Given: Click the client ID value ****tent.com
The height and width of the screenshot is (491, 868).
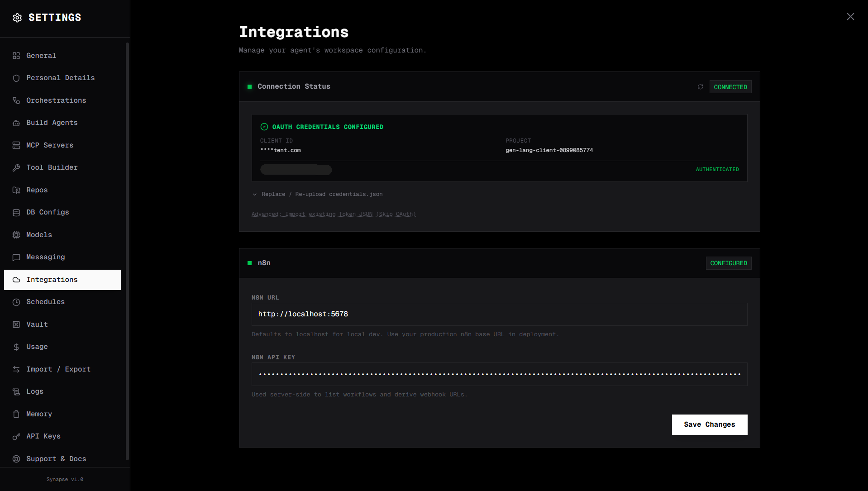Looking at the screenshot, I should tap(280, 150).
